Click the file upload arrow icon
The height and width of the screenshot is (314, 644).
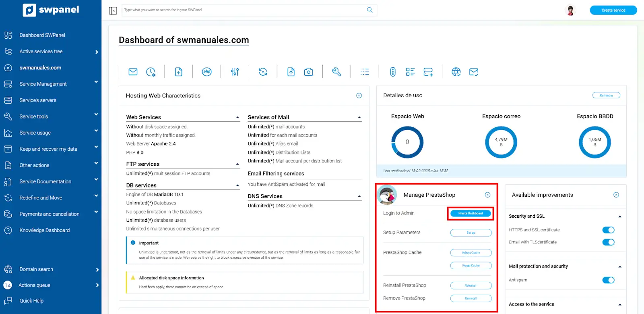pyautogui.click(x=291, y=72)
